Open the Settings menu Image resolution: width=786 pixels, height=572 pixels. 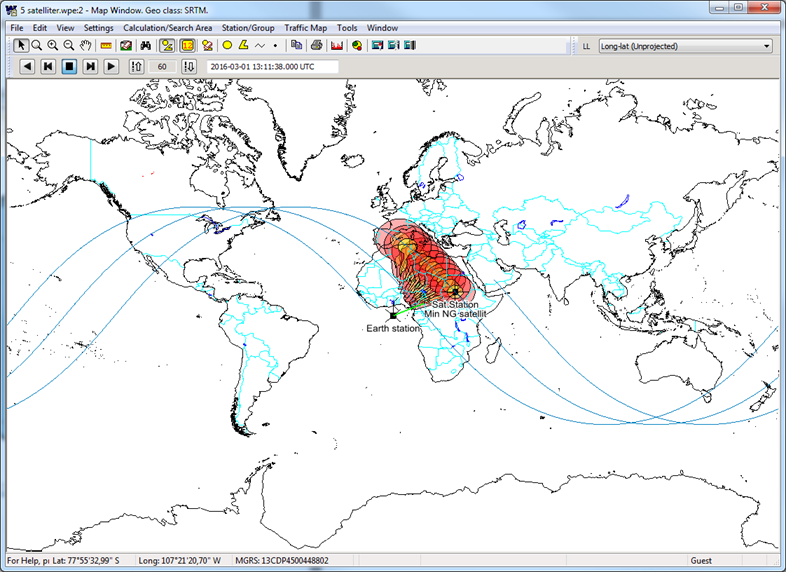(98, 28)
